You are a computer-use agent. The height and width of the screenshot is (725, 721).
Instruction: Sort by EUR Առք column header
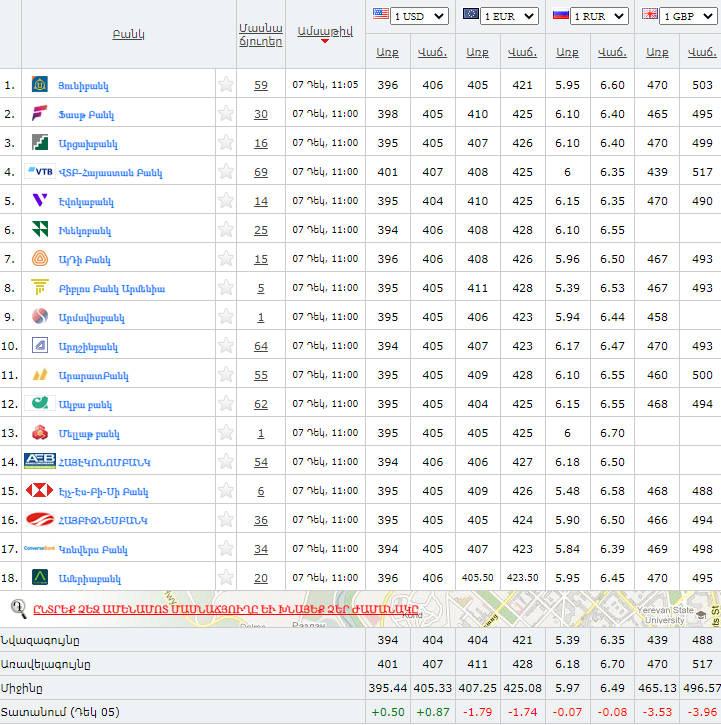click(x=477, y=52)
